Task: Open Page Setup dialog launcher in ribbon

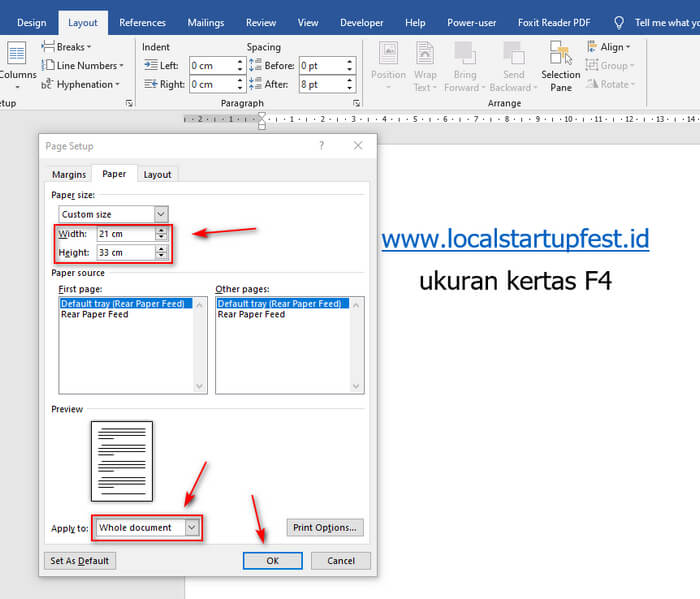Action: tap(129, 103)
